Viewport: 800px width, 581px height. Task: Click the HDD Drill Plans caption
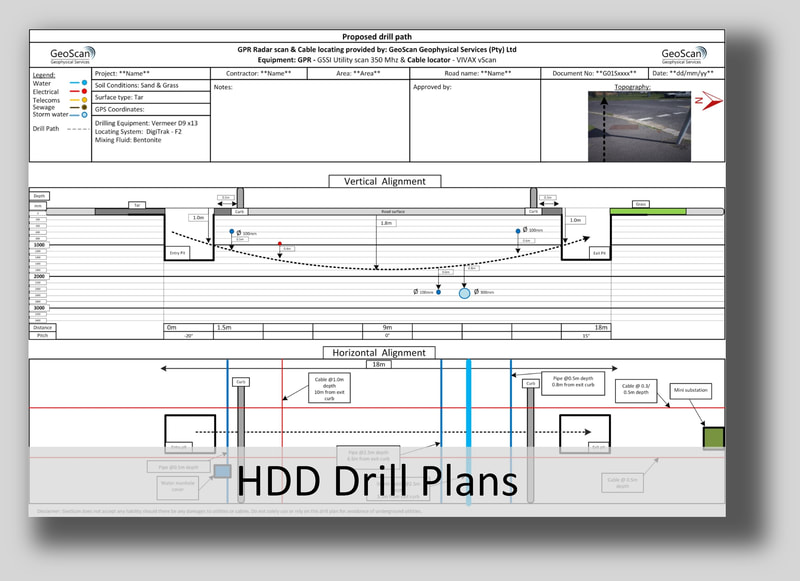[x=378, y=480]
